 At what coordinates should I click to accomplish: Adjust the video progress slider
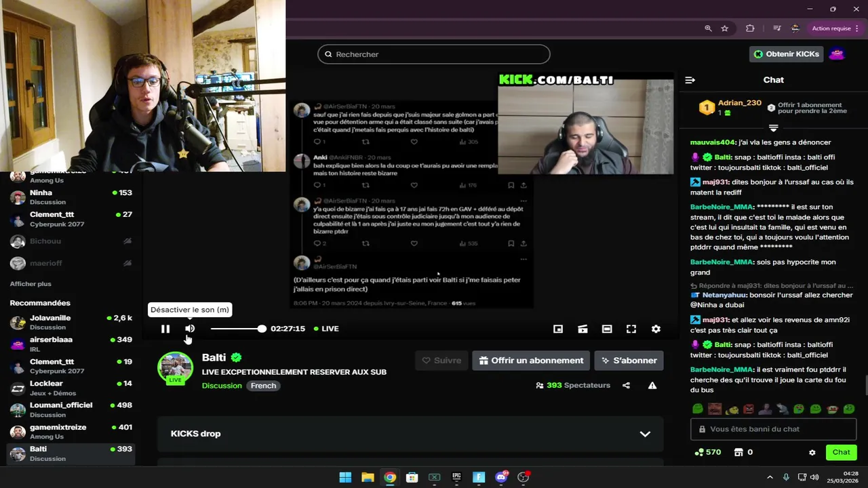tap(238, 329)
